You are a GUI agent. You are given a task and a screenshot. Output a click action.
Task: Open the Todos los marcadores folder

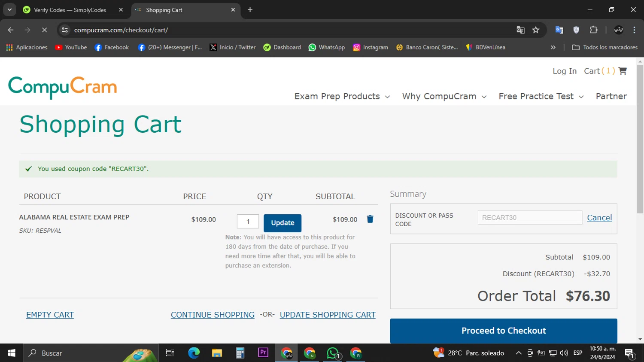pyautogui.click(x=605, y=47)
